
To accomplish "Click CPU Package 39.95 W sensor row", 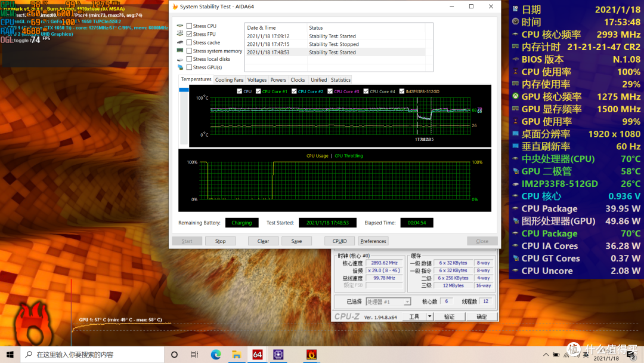I will click(577, 208).
